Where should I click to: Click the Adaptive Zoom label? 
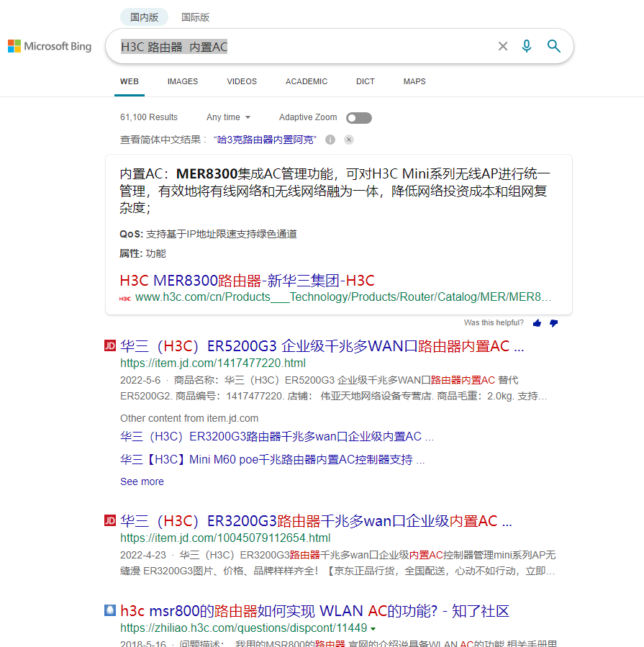[x=308, y=117]
